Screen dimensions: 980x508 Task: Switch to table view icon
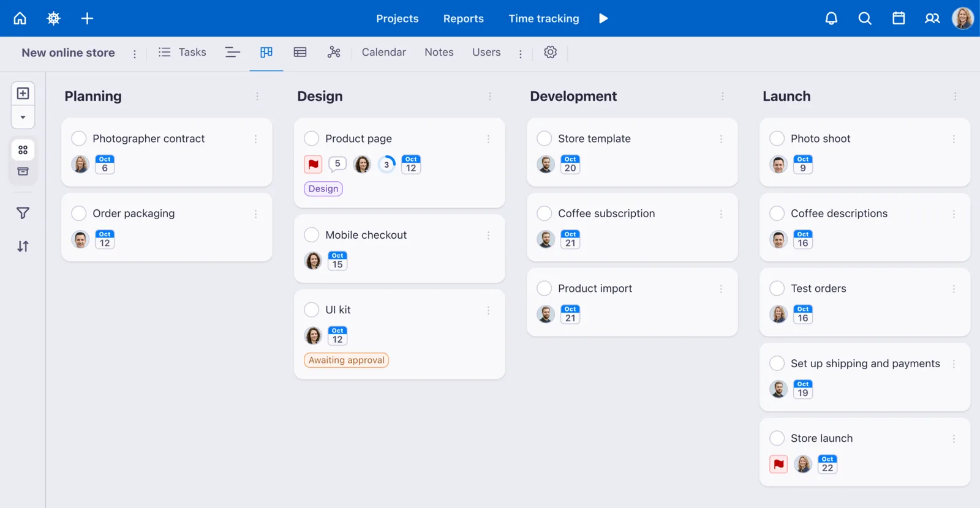pos(300,53)
